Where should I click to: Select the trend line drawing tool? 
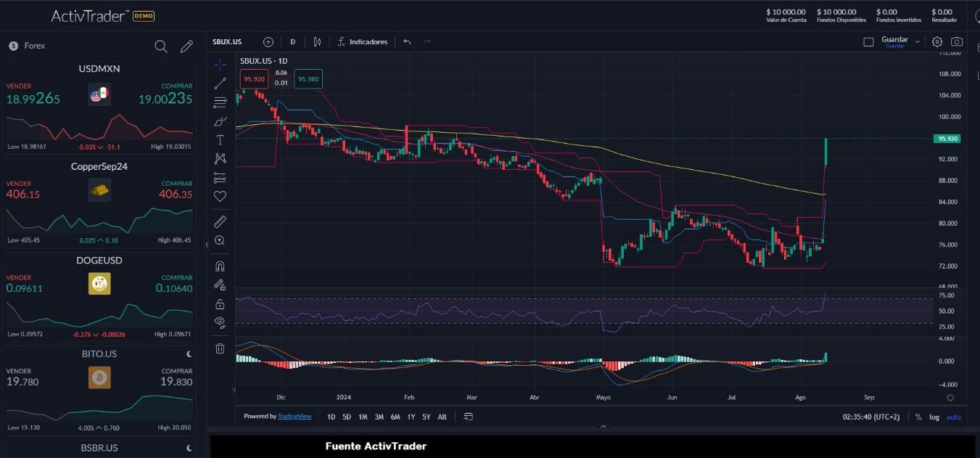pyautogui.click(x=221, y=83)
